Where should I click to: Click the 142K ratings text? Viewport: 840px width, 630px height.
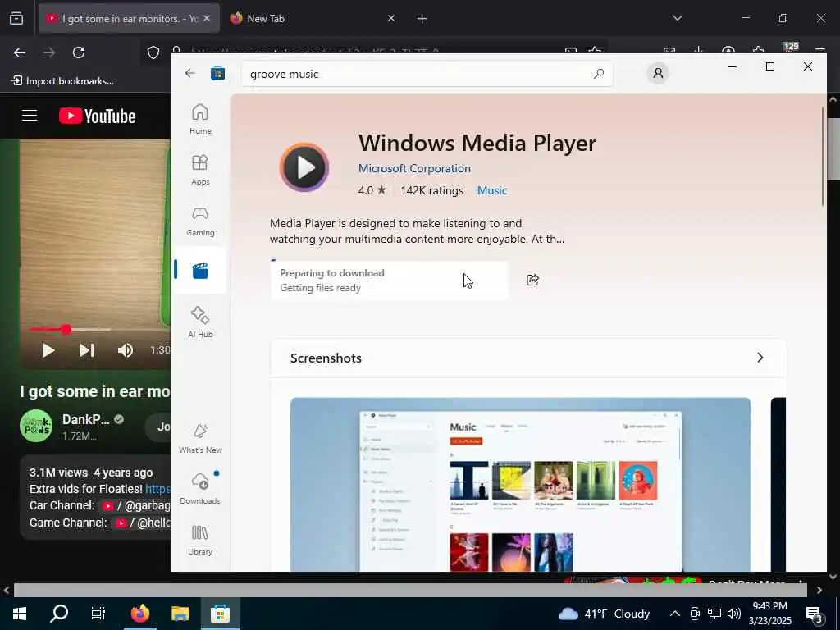coord(431,190)
